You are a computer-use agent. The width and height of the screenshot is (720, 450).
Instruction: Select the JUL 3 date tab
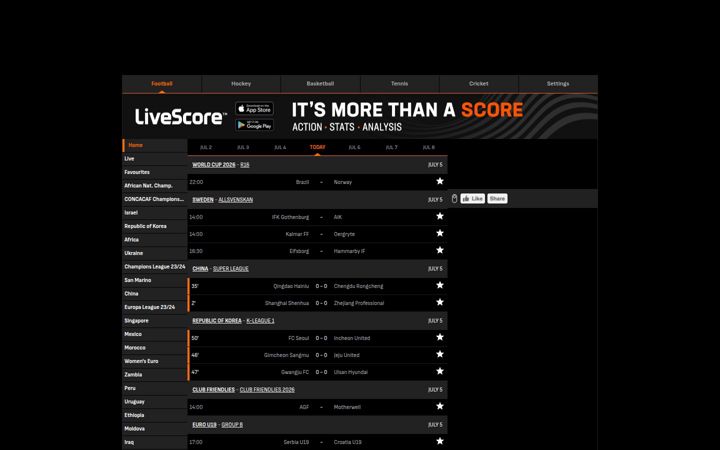point(243,147)
